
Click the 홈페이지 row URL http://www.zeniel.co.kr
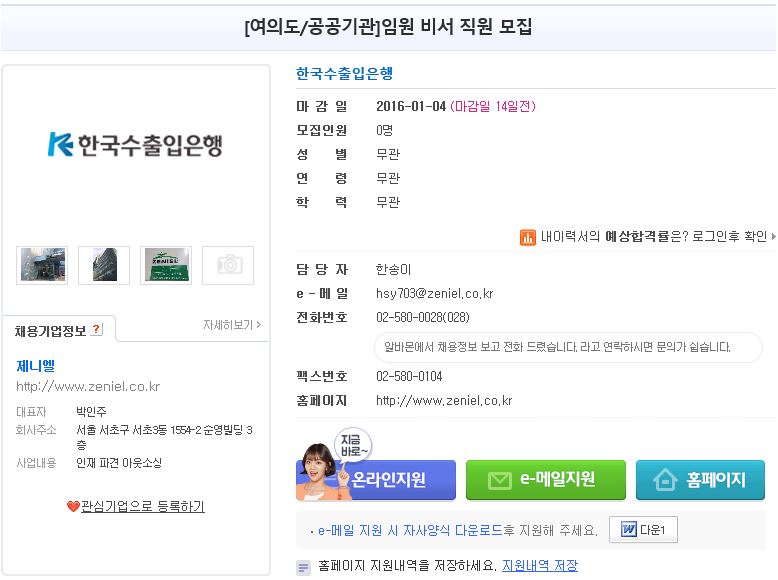click(x=444, y=400)
